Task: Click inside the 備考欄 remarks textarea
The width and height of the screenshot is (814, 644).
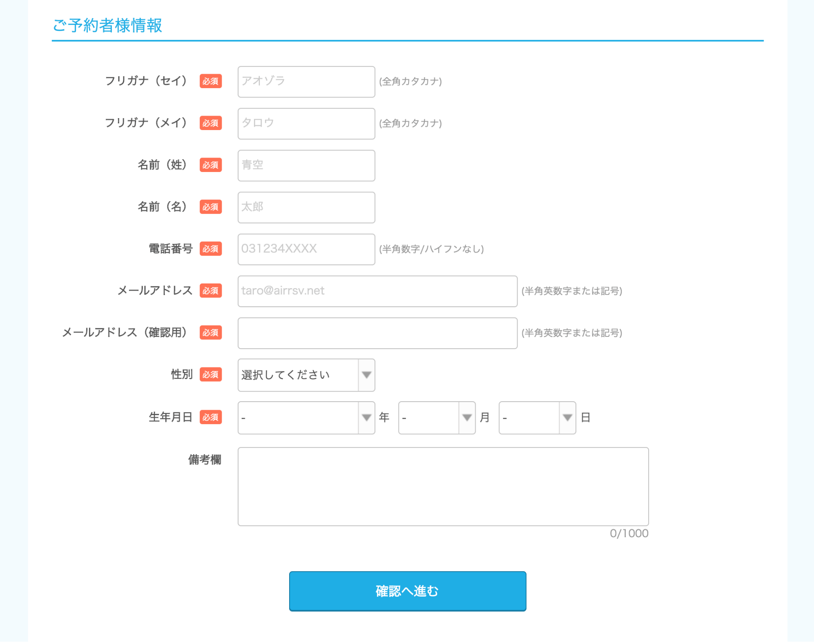Action: 443,486
